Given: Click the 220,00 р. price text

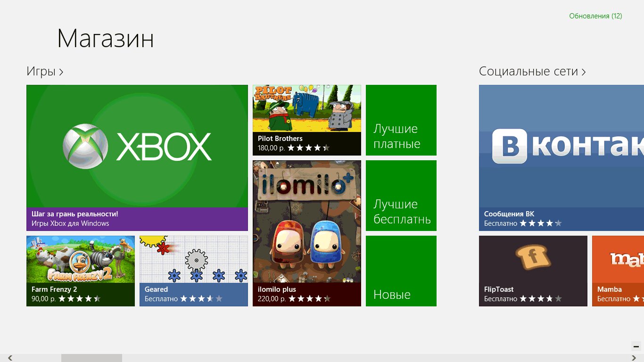Looking at the screenshot, I should point(272,299).
